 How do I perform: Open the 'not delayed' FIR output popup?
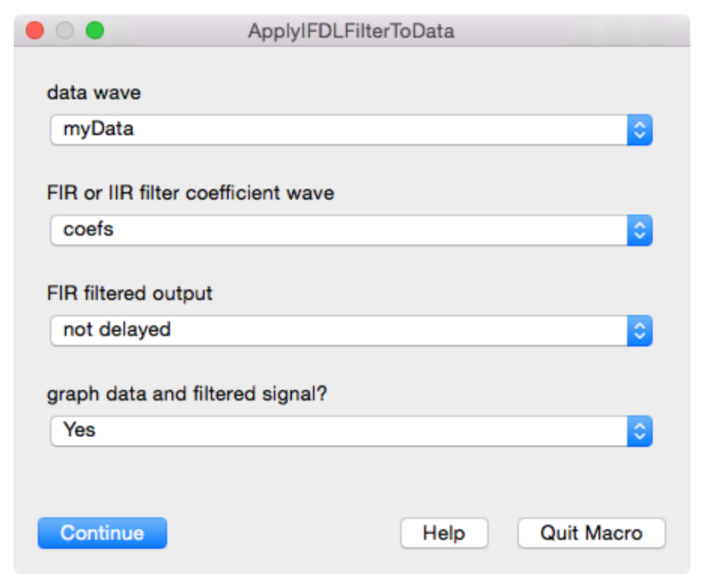pos(338,330)
